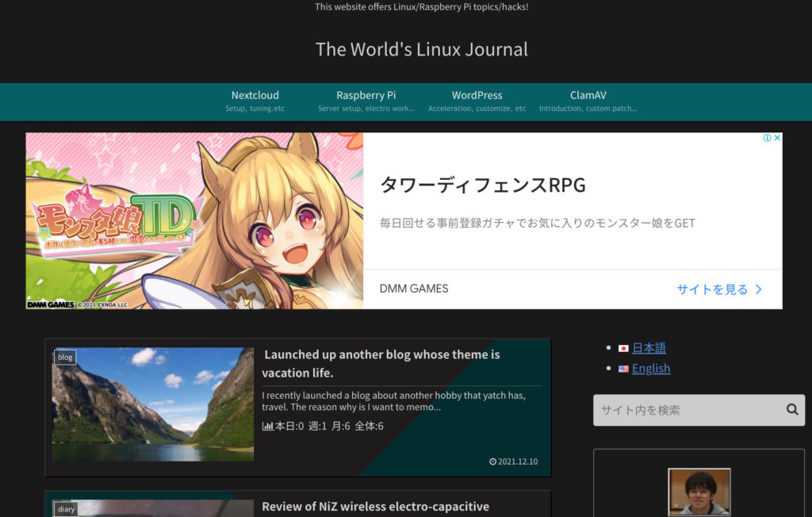Click the vacation blog post excerpt text
The height and width of the screenshot is (517, 812).
(393, 401)
